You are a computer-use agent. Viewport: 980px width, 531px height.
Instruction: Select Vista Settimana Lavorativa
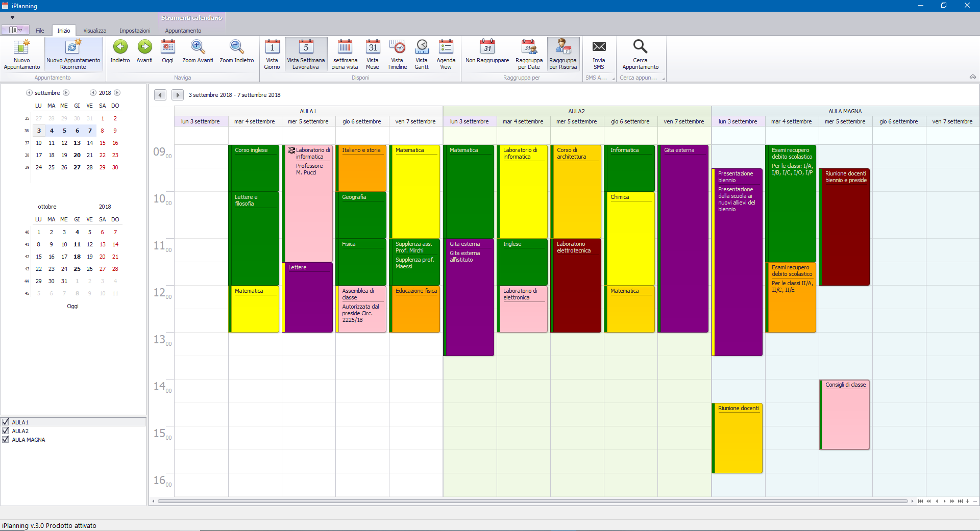306,54
